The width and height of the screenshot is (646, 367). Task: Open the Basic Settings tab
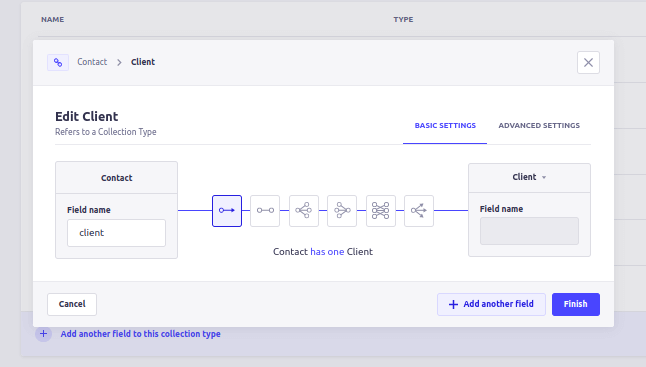point(445,126)
